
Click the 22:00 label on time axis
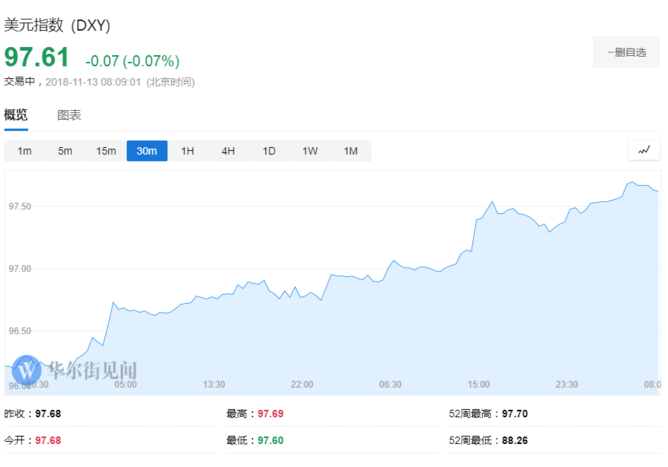pyautogui.click(x=302, y=385)
